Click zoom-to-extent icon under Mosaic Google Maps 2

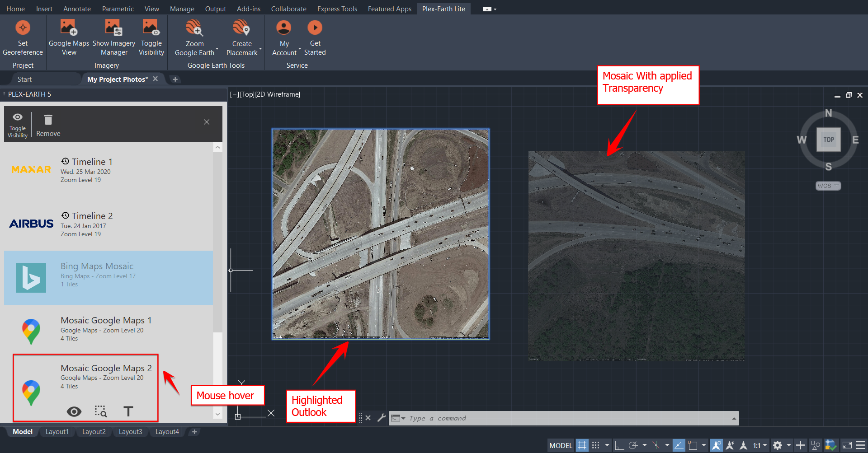click(100, 411)
